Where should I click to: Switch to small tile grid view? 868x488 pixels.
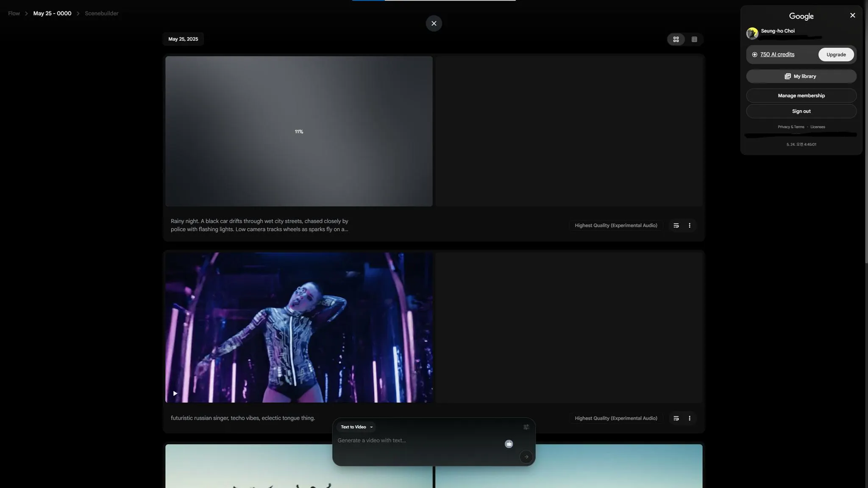(694, 39)
